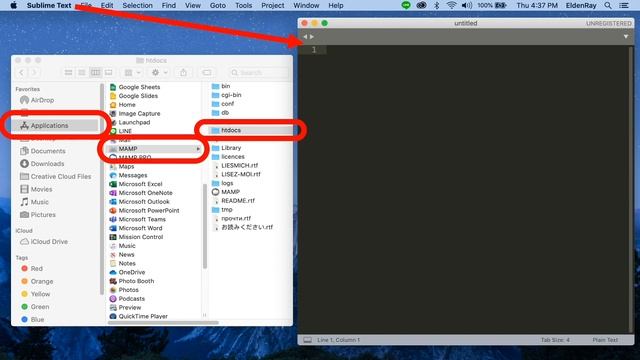Click the Bluetooth status icon
Screen dimensions: 640x360
436,5
